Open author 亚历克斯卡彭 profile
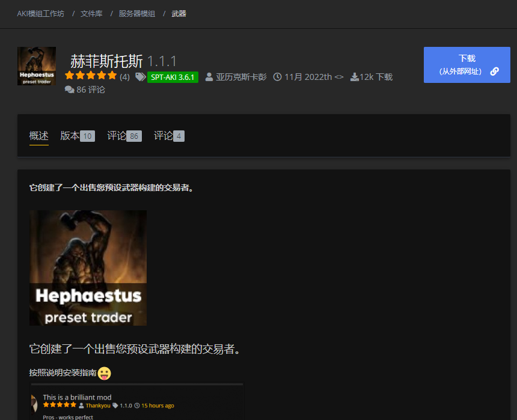This screenshot has width=517, height=420. point(241,77)
